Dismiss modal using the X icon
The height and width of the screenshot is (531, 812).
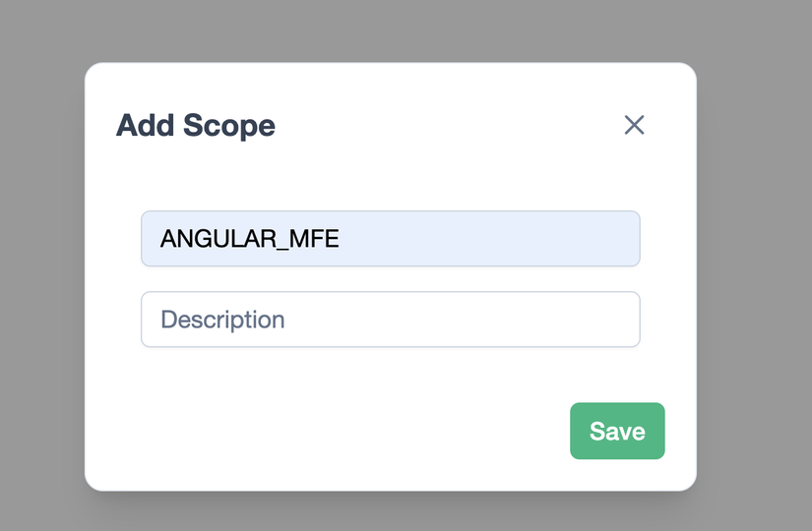pyautogui.click(x=634, y=125)
